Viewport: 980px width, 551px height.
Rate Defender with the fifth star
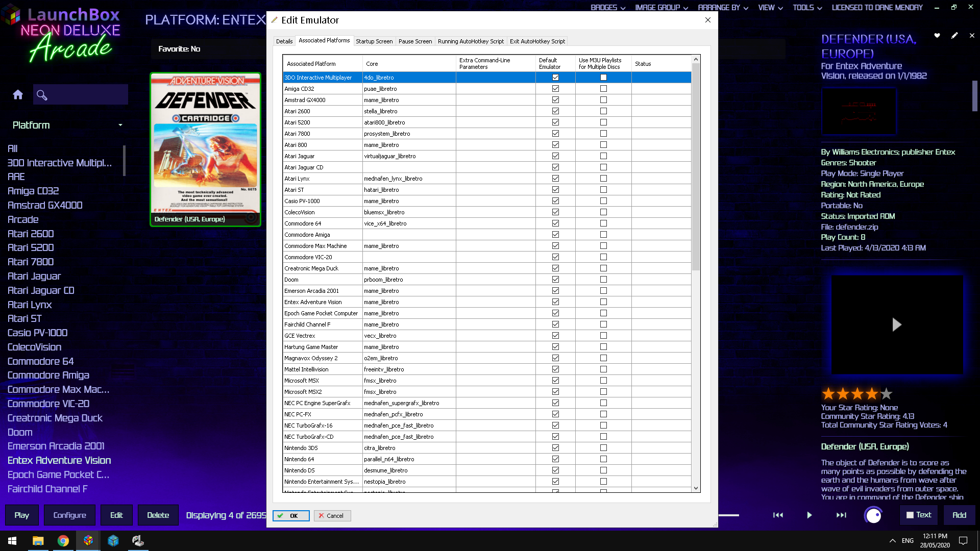coord(887,394)
